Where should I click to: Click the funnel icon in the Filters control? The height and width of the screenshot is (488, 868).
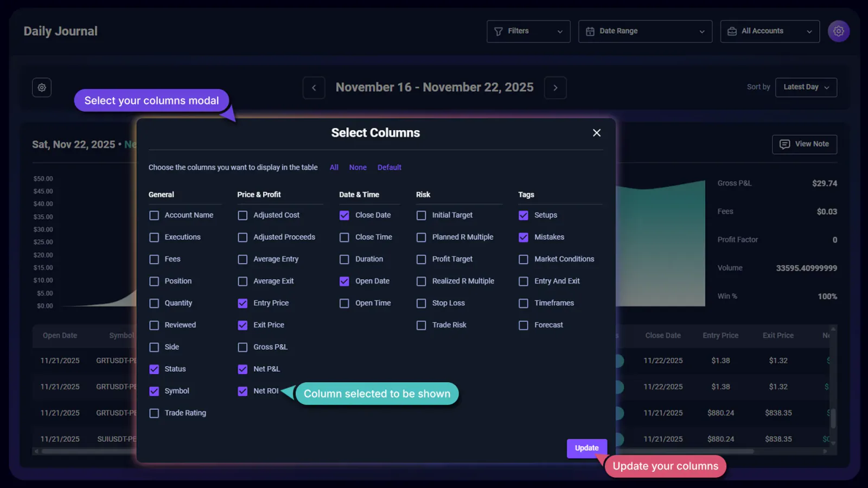tap(498, 31)
